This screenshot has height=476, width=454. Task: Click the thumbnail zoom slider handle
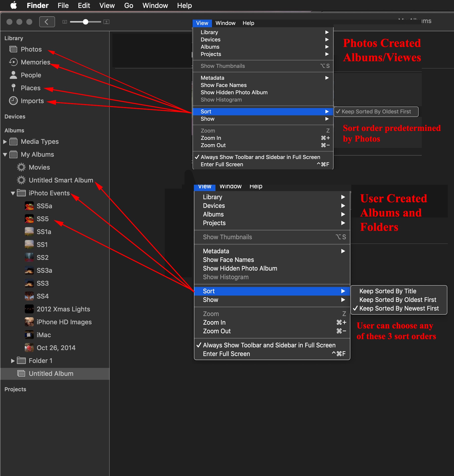click(x=86, y=22)
